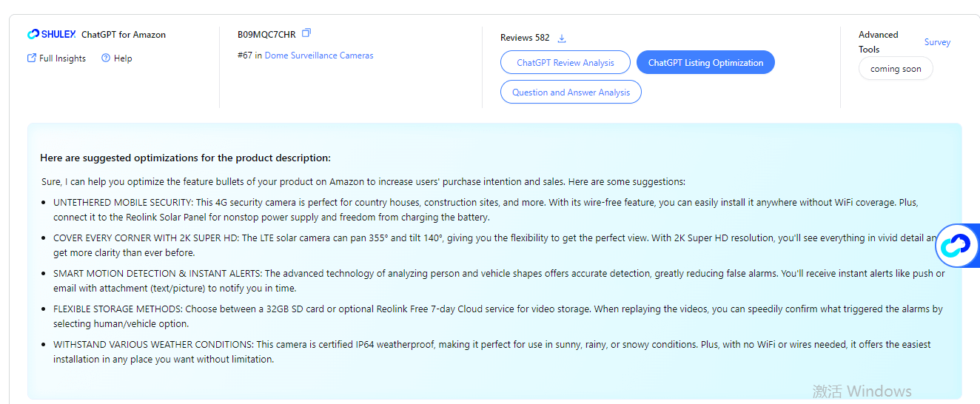Open the Survey link
Screen dimensions: 980x404
click(x=937, y=42)
